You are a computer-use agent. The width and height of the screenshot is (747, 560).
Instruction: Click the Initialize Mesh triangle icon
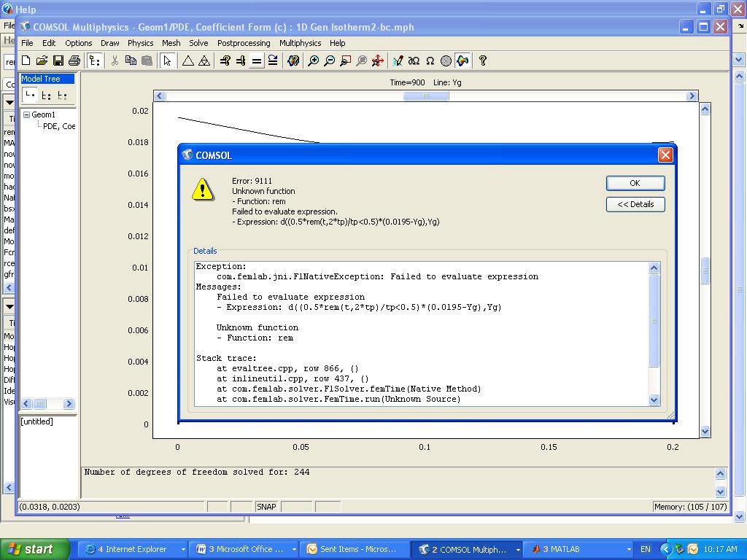click(188, 61)
